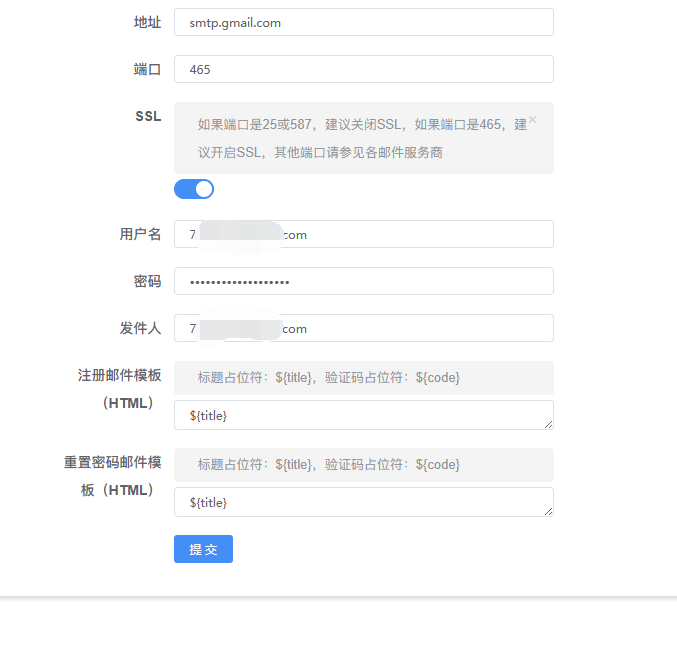
Task: Click the 重置密码邮件模板 HTML textarea
Action: [x=364, y=502]
